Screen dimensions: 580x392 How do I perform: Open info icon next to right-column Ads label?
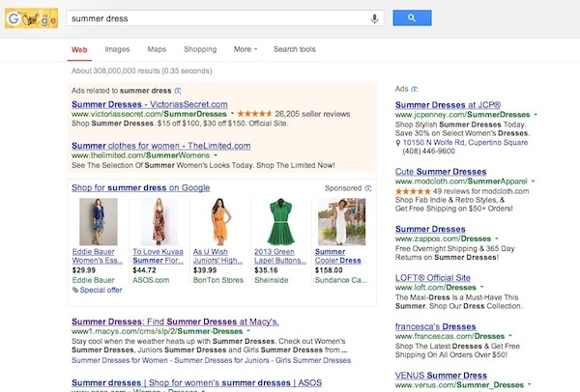tap(415, 89)
